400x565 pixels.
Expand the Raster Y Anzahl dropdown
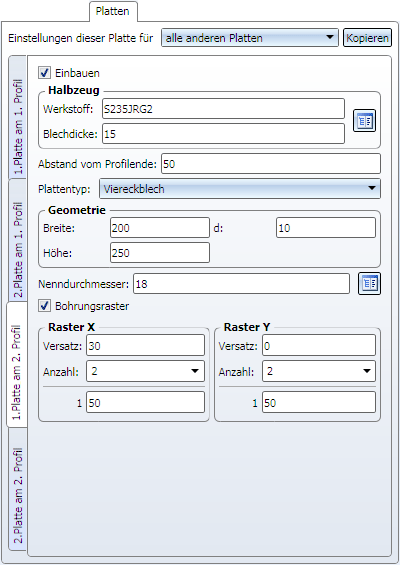319,371
